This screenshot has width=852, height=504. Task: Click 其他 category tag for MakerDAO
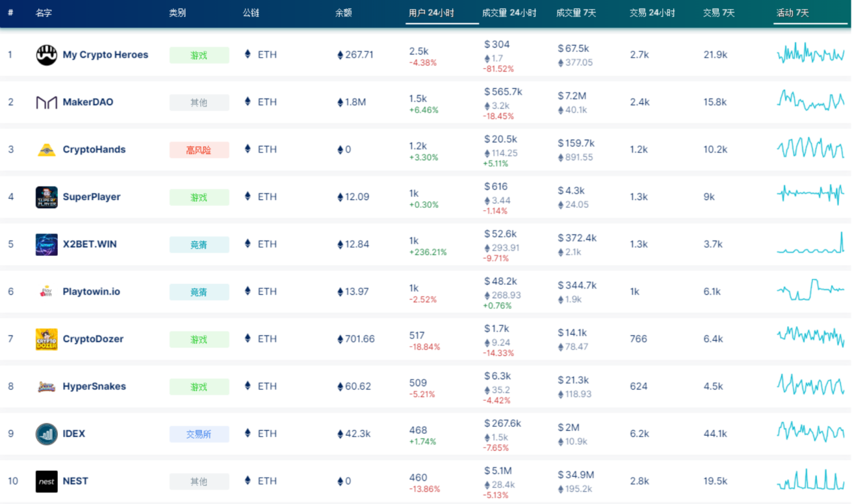(199, 103)
